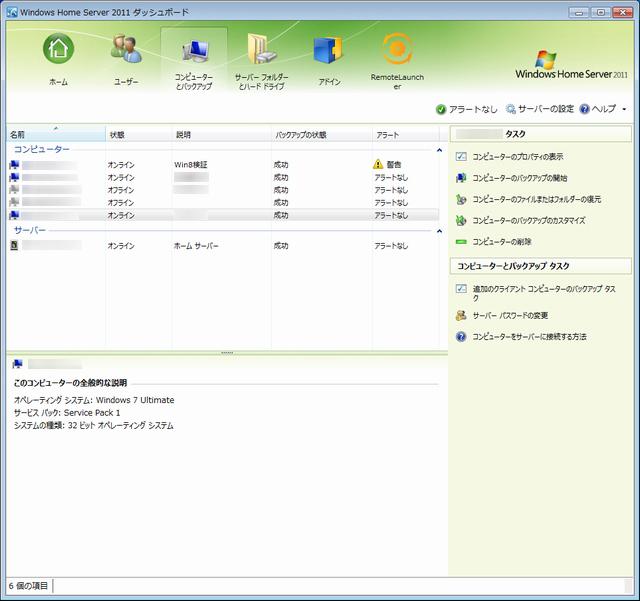
Task: Click コンピューターのプロパティの表示 task link
Action: 518,156
